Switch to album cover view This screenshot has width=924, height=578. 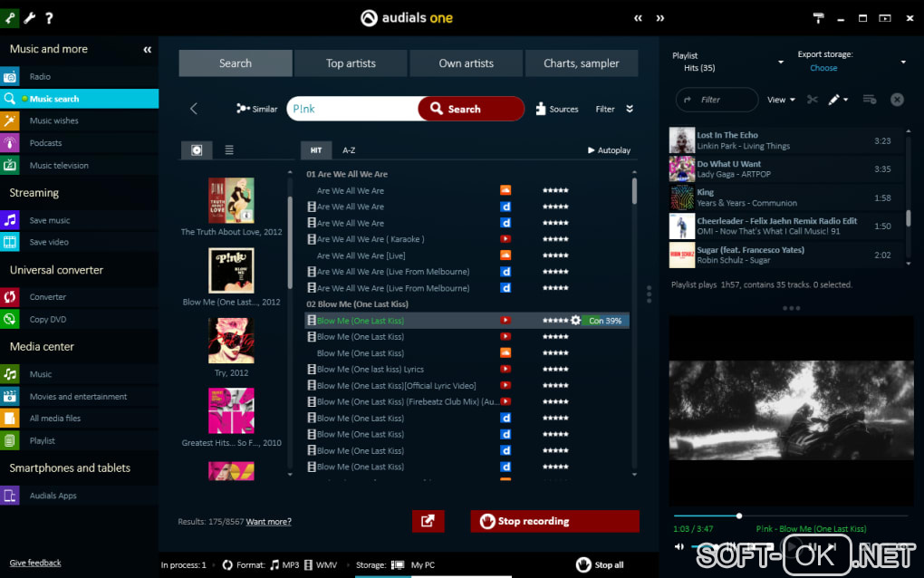(x=197, y=150)
